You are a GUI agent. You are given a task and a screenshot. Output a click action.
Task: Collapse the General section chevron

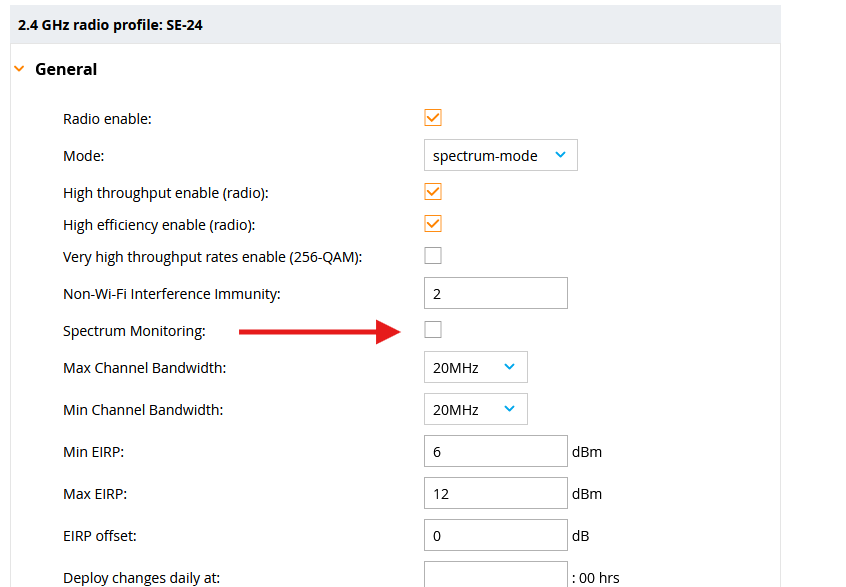(19, 69)
